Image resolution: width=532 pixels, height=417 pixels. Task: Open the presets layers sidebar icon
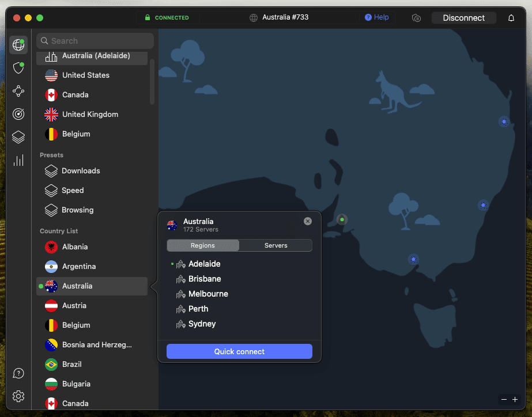pos(18,137)
